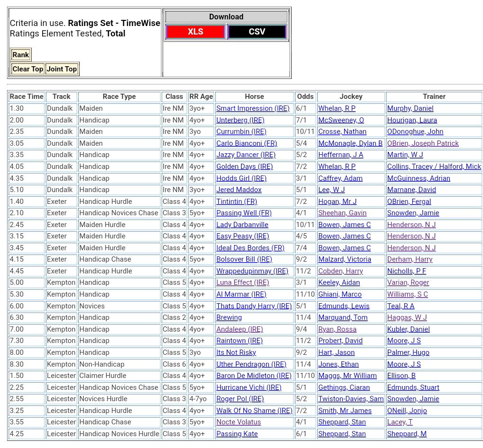Select jockey McMonagle, Dylan B

tap(350, 143)
